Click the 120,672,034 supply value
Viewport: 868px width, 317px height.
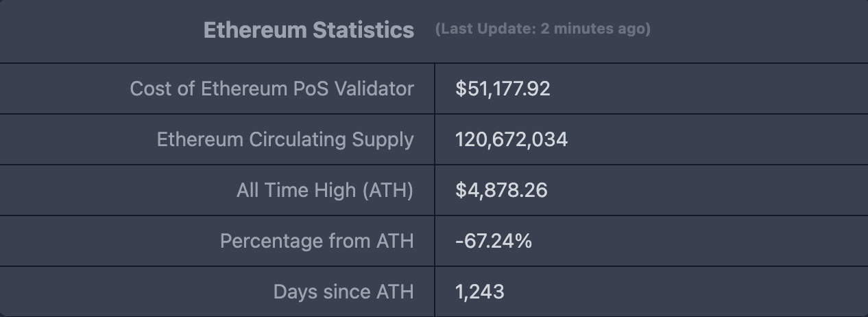click(x=511, y=139)
